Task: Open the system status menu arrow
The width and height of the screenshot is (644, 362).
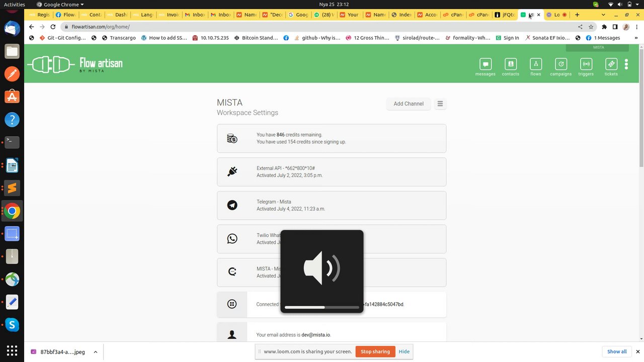Action: [637, 5]
